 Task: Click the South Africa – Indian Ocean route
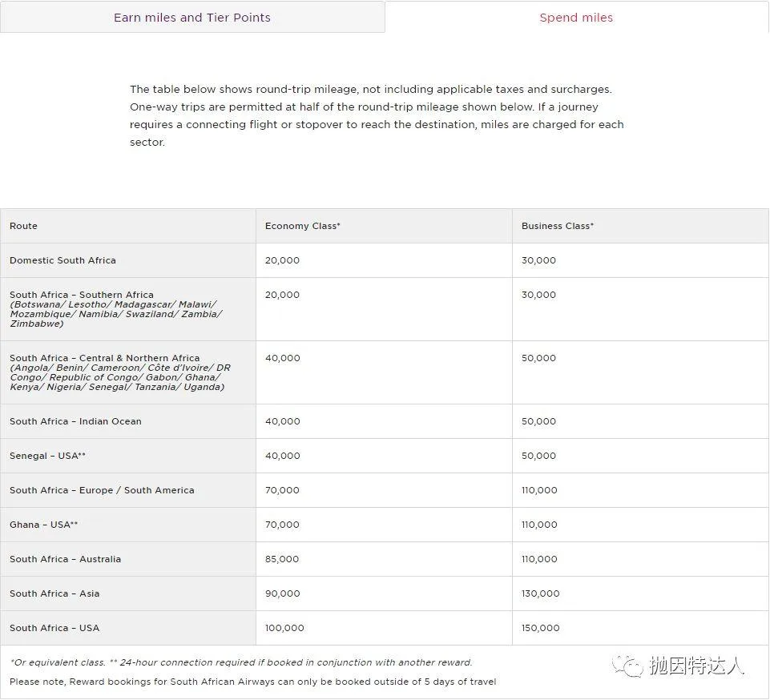pyautogui.click(x=75, y=421)
